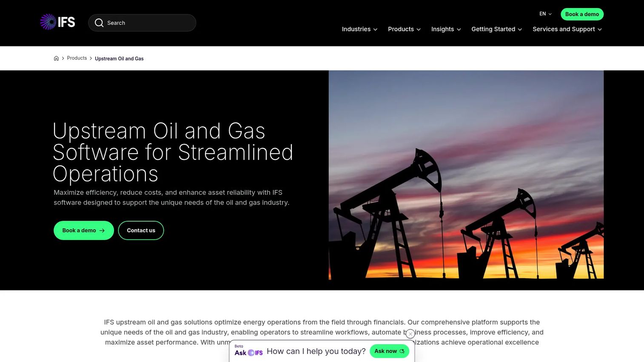This screenshot has width=644, height=362.
Task: Focus the Search input field
Action: click(x=142, y=23)
